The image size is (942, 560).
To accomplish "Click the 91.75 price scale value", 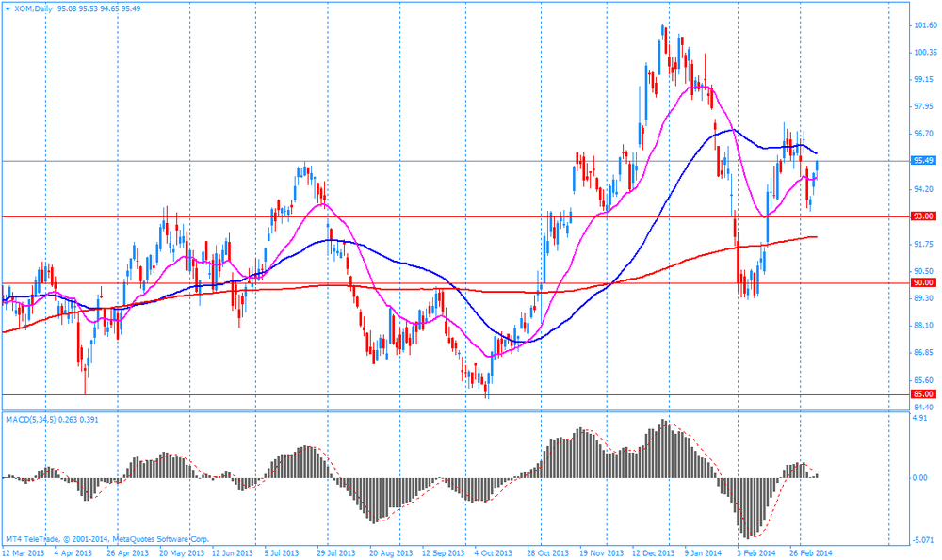I will point(925,244).
